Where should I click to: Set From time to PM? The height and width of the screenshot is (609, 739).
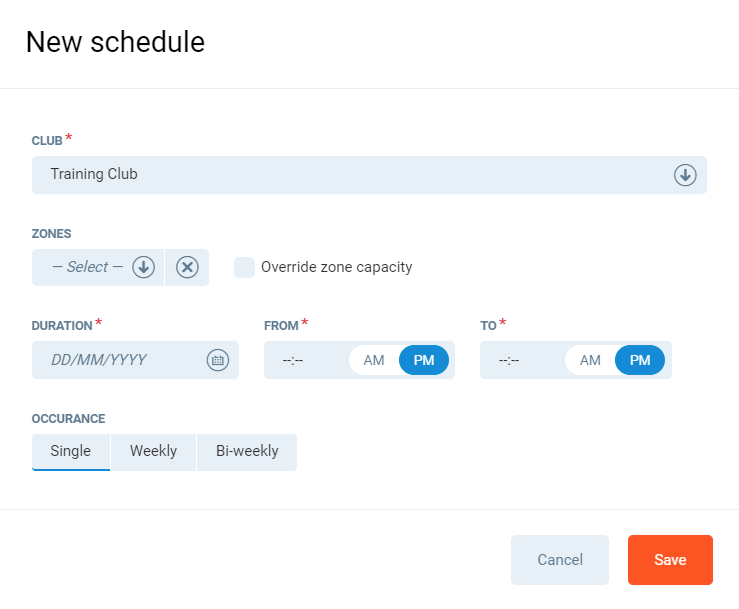coord(424,360)
